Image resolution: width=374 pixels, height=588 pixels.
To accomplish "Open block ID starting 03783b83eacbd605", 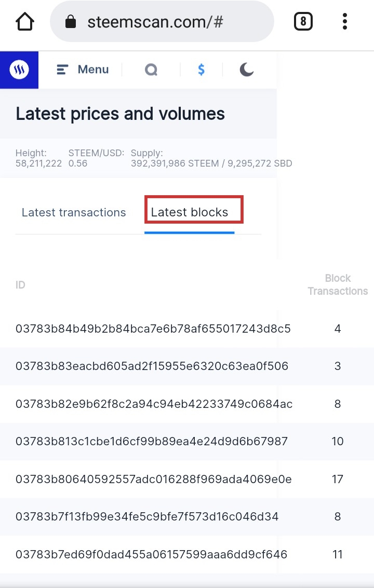I will coord(152,366).
